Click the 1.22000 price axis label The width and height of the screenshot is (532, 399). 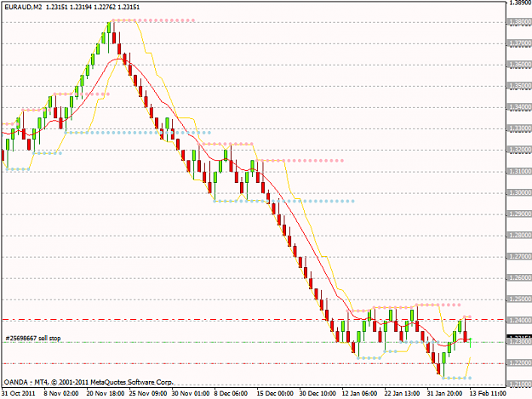(x=519, y=363)
